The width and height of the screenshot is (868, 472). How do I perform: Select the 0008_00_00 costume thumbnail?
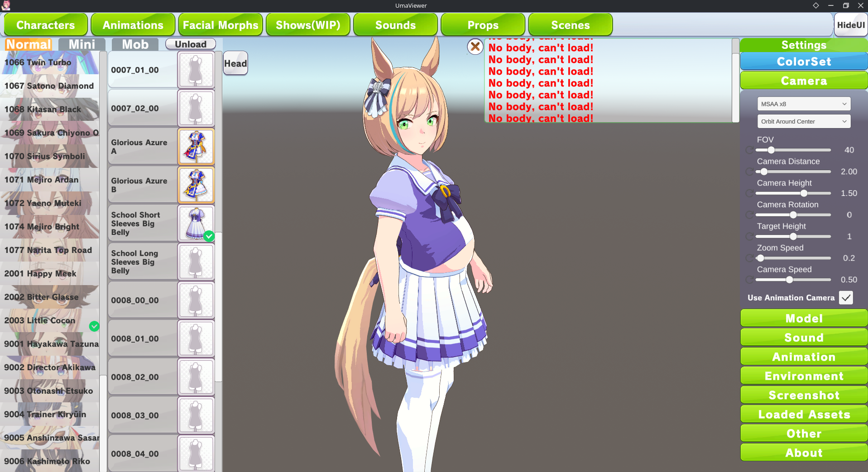click(x=196, y=300)
